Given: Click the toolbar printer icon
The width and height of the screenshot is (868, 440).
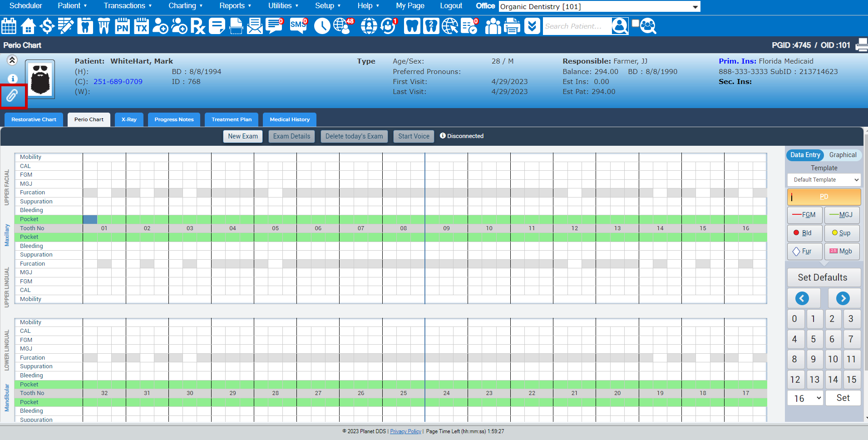Looking at the screenshot, I should pyautogui.click(x=512, y=26).
